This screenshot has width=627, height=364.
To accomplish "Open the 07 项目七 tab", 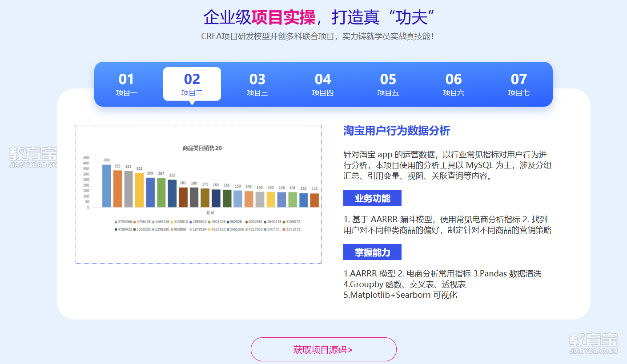I will click(519, 84).
